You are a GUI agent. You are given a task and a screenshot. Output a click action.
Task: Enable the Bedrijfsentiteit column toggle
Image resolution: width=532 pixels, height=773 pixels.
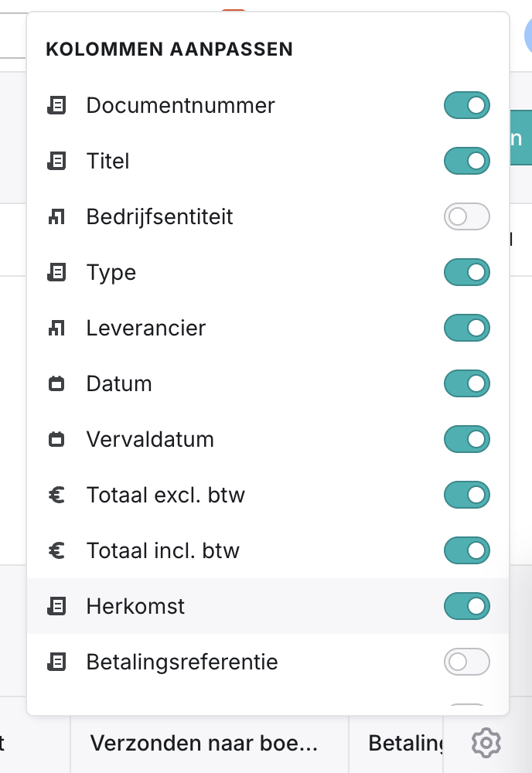pos(466,216)
